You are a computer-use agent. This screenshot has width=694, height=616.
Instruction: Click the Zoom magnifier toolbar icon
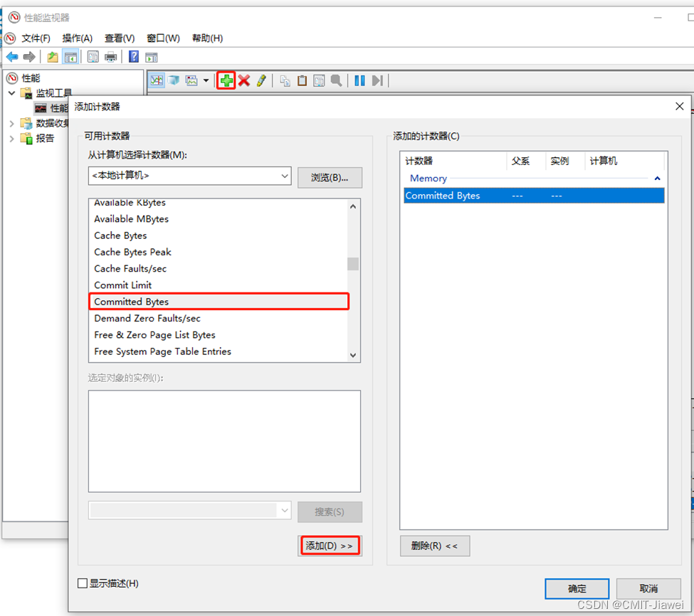pos(337,80)
